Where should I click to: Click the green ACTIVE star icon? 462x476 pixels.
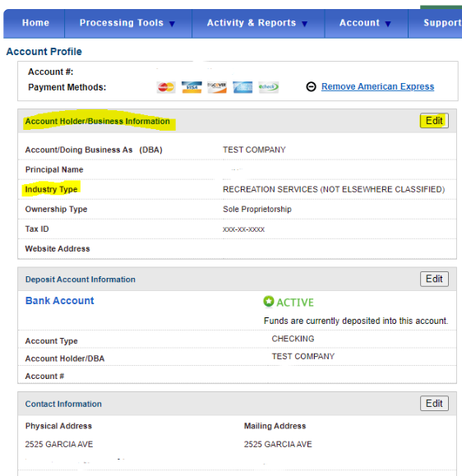click(x=268, y=302)
